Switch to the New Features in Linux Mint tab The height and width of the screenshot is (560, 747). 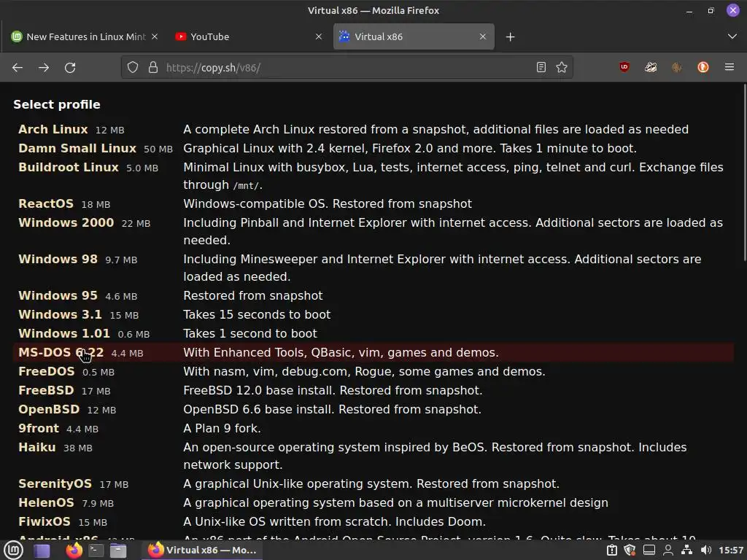pyautogui.click(x=86, y=36)
